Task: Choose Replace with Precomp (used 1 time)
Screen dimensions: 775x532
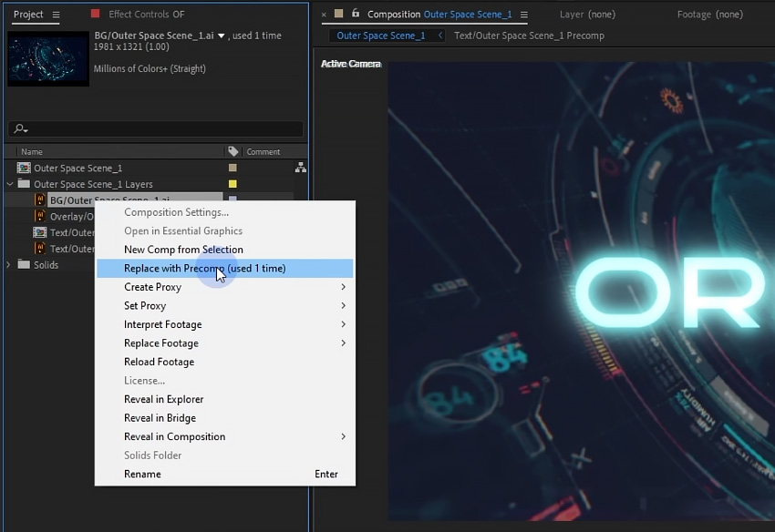Action: (x=225, y=268)
